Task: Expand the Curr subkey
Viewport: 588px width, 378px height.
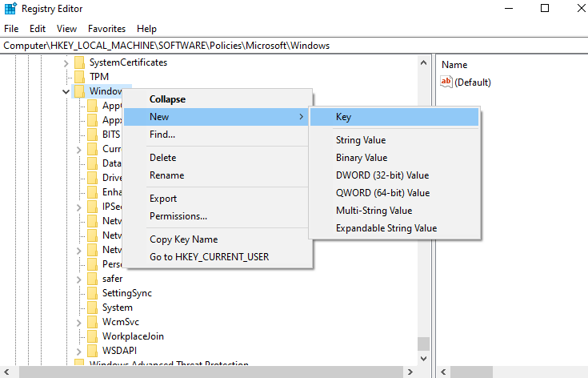Action: point(79,150)
